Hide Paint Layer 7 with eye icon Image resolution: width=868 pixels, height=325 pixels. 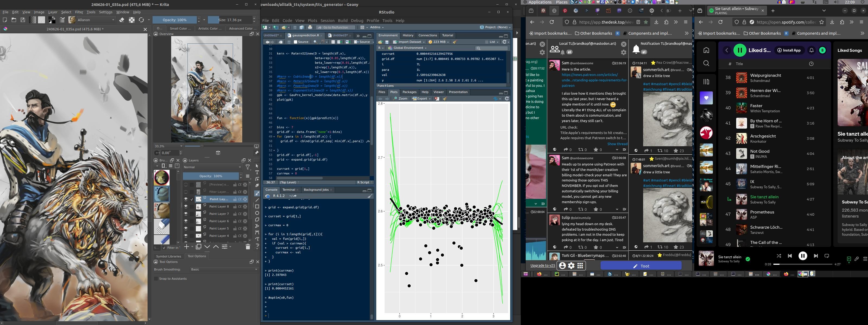click(186, 214)
